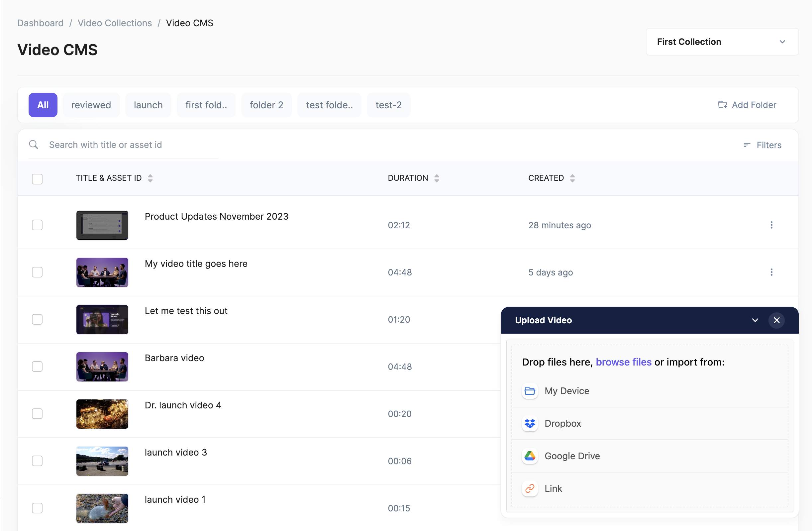The height and width of the screenshot is (531, 812).
Task: Switch to the reviewed folder tab
Action: [x=91, y=105]
